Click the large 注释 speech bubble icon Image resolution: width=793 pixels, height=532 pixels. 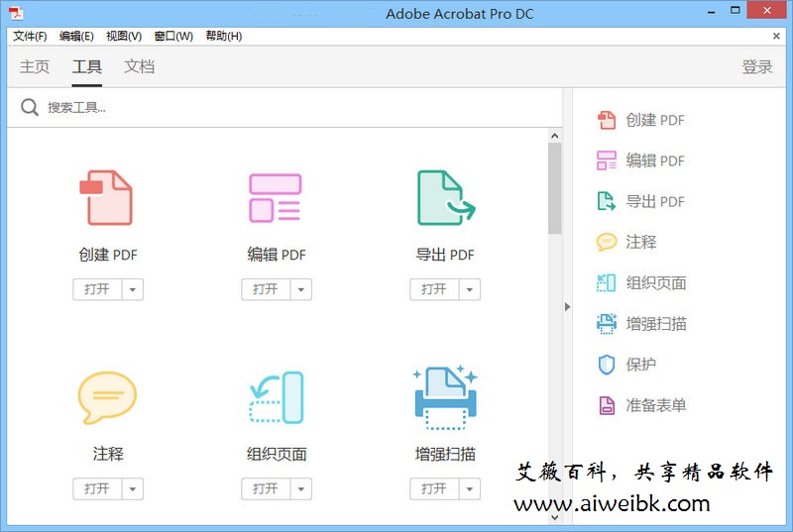pos(107,397)
